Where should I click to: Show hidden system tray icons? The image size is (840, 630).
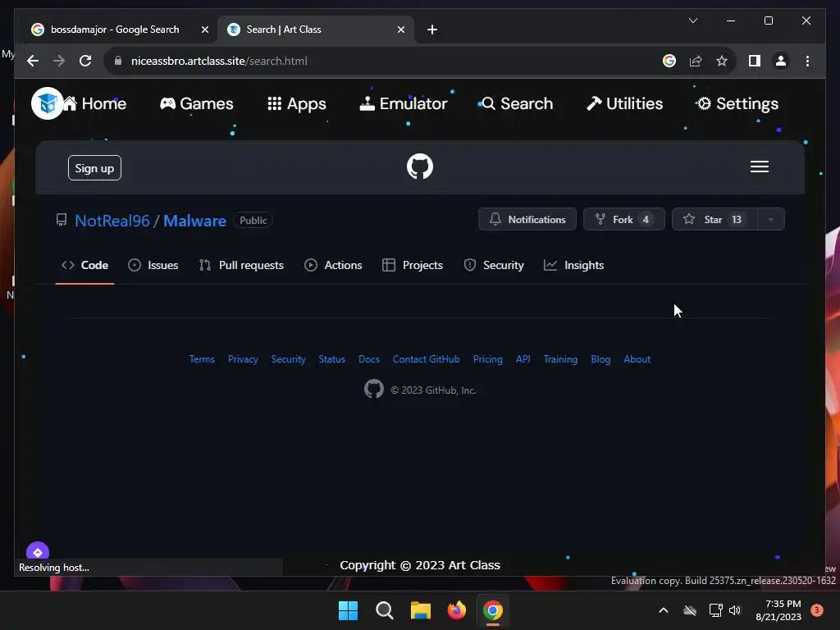coord(663,610)
